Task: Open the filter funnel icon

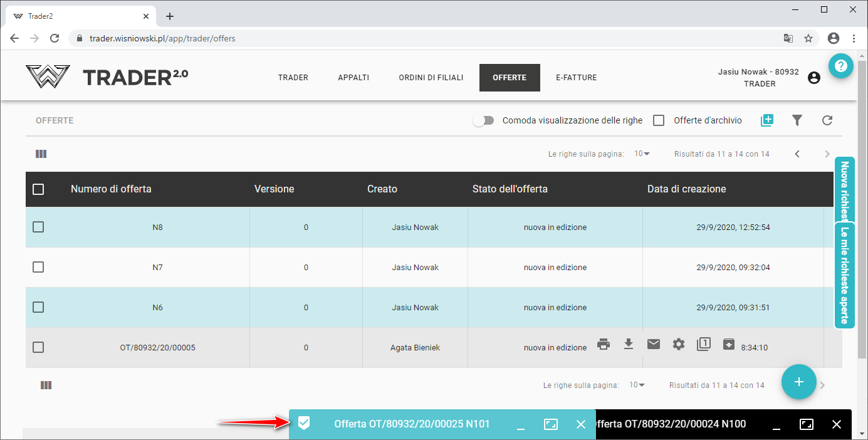Action: [x=797, y=120]
